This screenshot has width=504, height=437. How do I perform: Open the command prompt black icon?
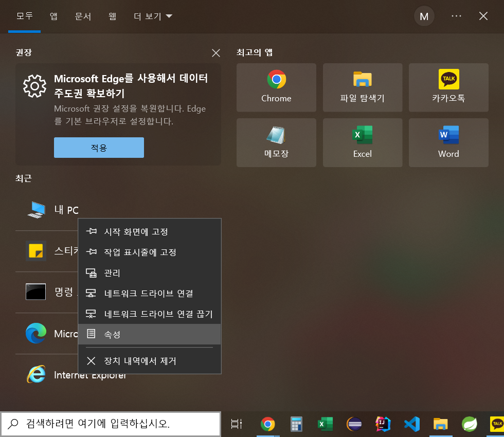(x=35, y=292)
